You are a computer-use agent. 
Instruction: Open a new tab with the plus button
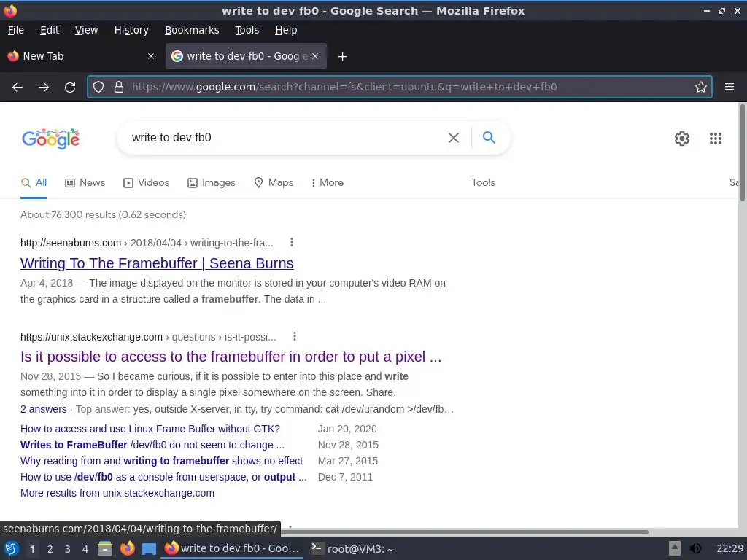point(342,57)
